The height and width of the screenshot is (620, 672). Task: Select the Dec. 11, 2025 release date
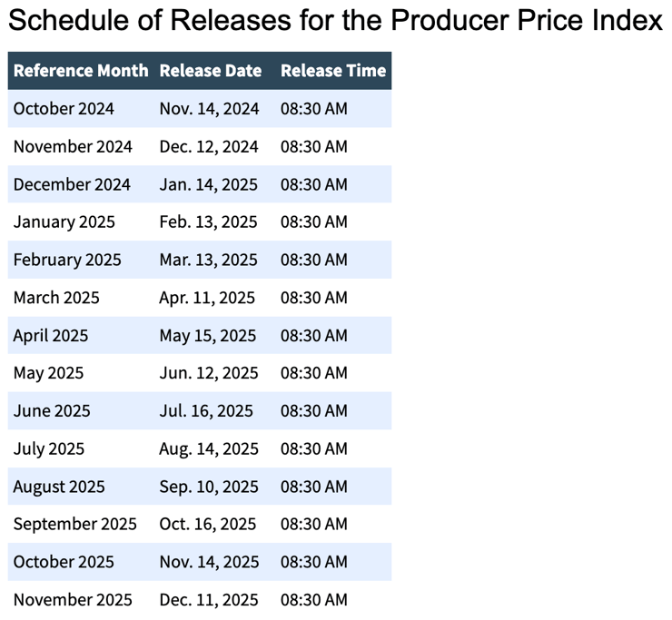tap(208, 599)
